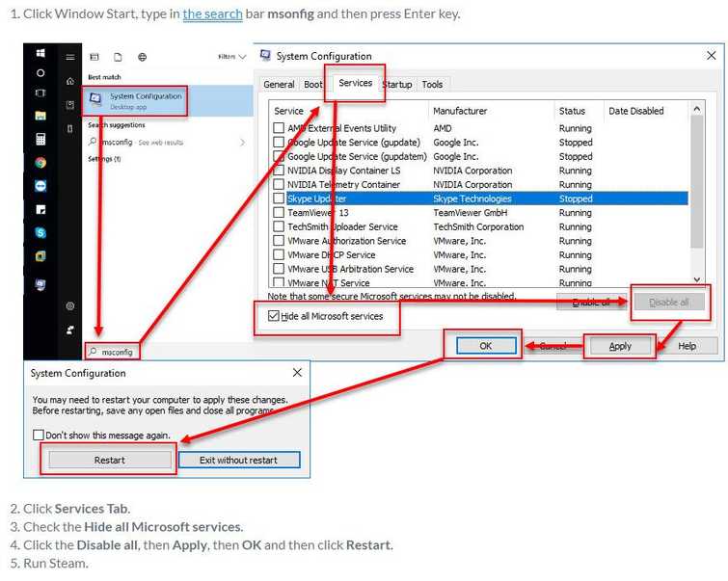Click services list scroll down arrow
This screenshot has height=581, width=728.
point(696,279)
